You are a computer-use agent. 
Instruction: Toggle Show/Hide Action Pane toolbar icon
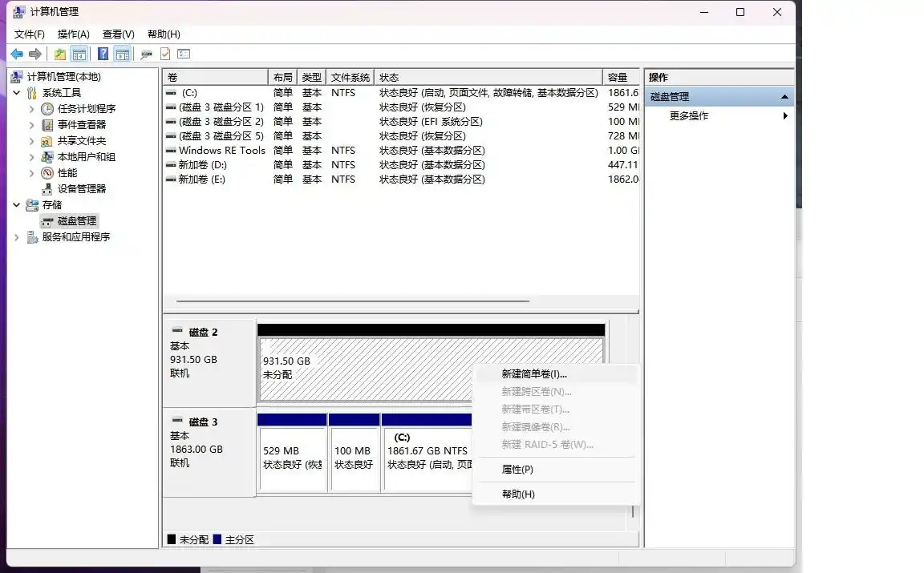pyautogui.click(x=122, y=54)
